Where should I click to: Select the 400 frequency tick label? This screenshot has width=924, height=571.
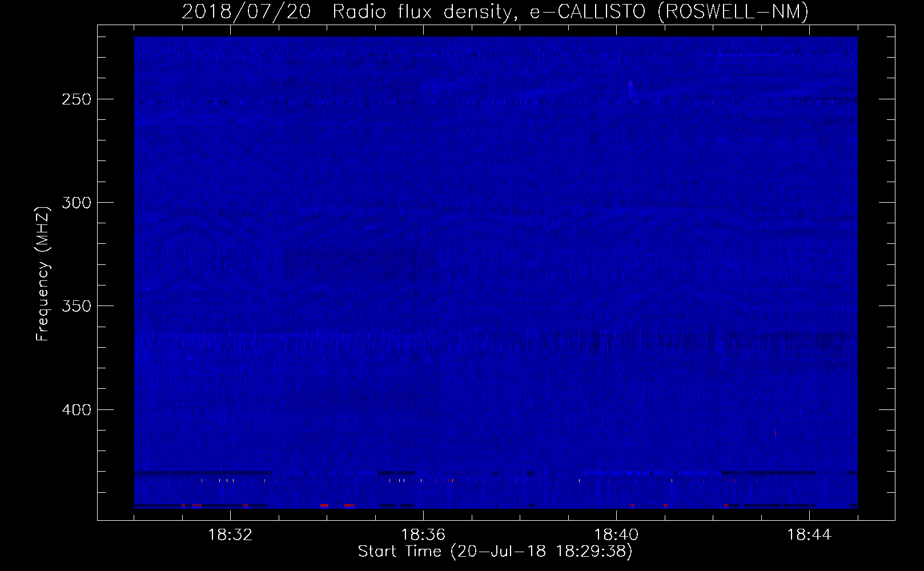click(x=77, y=410)
